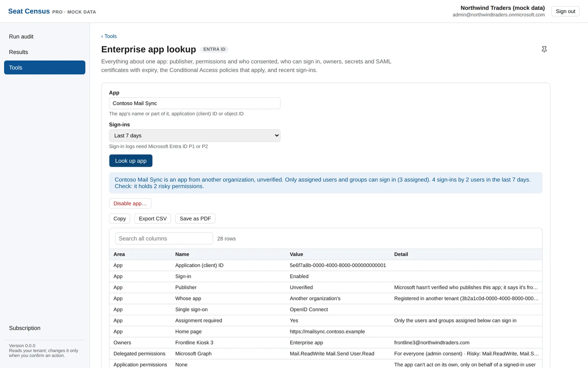Click the Publisher row's Unverified value
588x368 pixels.
point(301,287)
